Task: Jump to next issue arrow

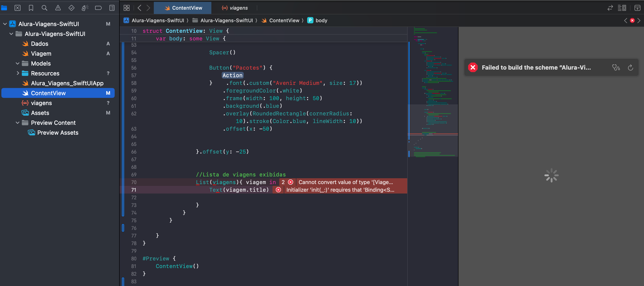Action: pyautogui.click(x=639, y=20)
